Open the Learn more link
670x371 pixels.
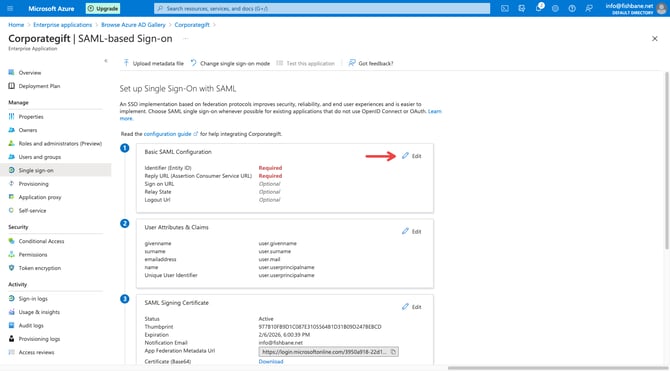(435, 111)
